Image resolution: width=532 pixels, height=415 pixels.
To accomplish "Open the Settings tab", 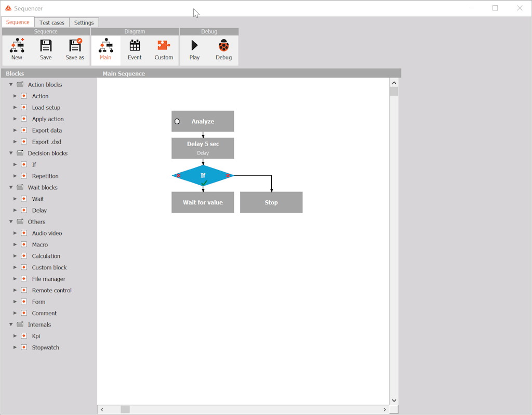I will tap(84, 22).
